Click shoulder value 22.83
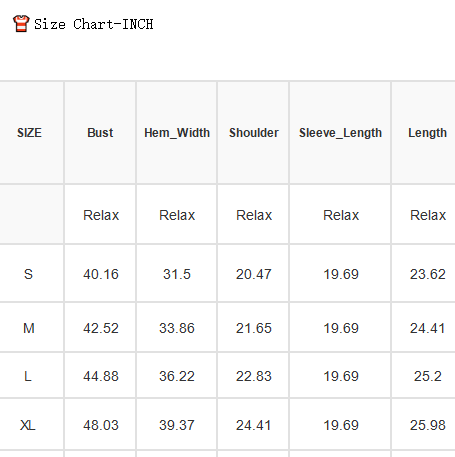 click(x=254, y=376)
